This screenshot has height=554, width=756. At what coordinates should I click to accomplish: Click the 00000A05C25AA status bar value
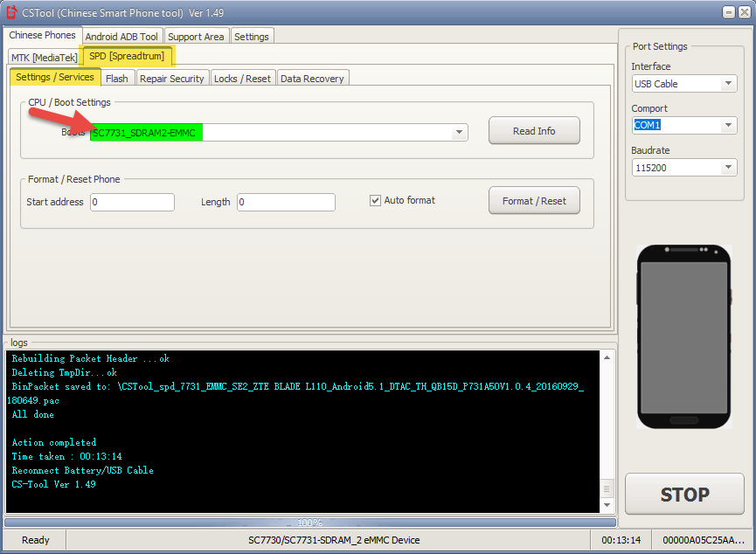(x=704, y=540)
